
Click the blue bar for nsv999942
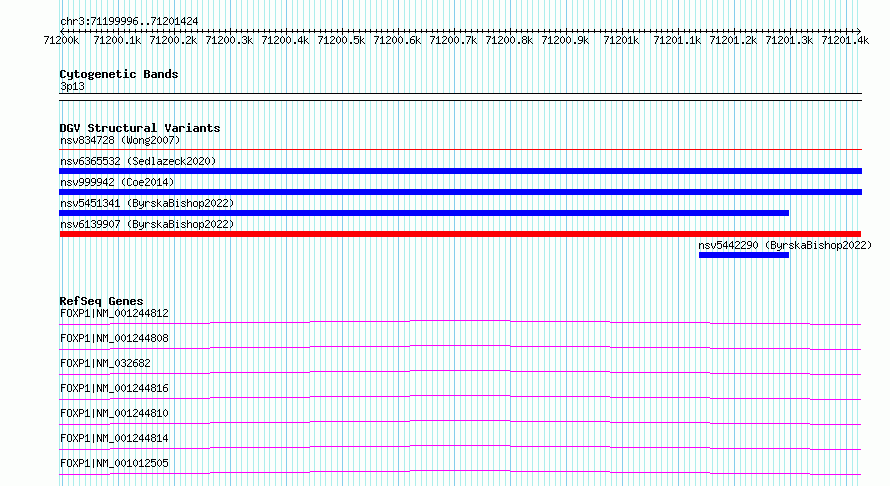pos(460,192)
